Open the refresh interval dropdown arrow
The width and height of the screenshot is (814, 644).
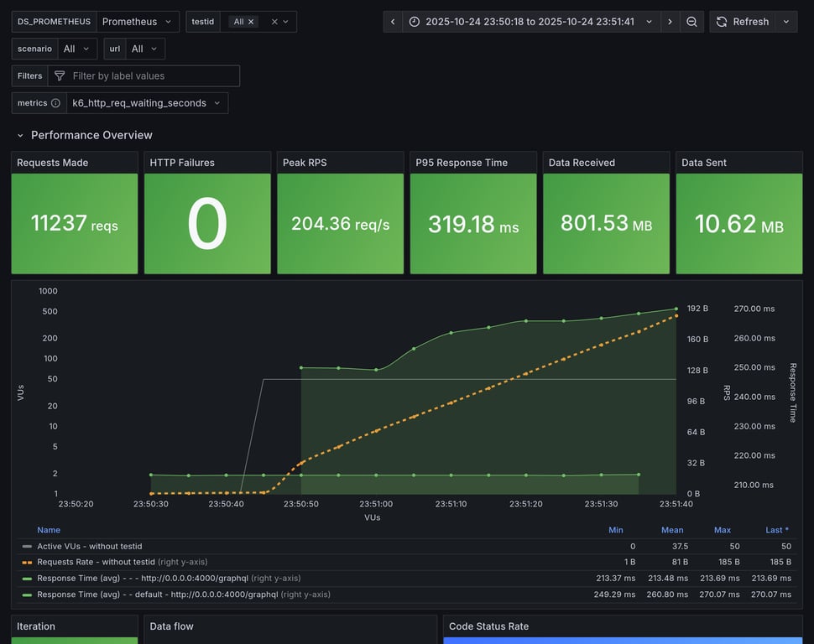(x=786, y=22)
